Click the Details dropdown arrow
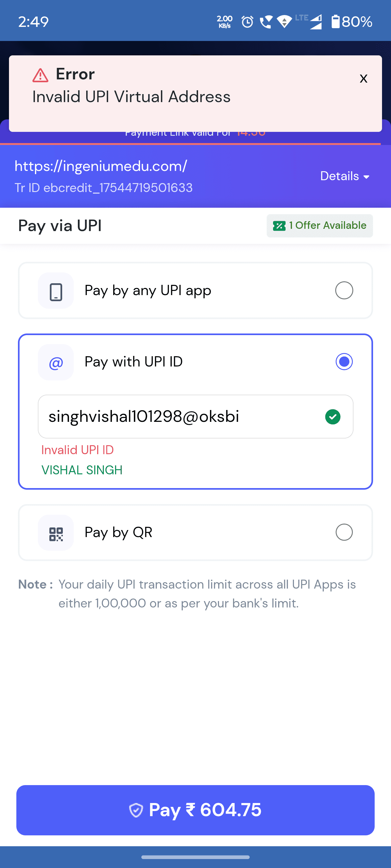Viewport: 391px width, 868px height. 366,177
